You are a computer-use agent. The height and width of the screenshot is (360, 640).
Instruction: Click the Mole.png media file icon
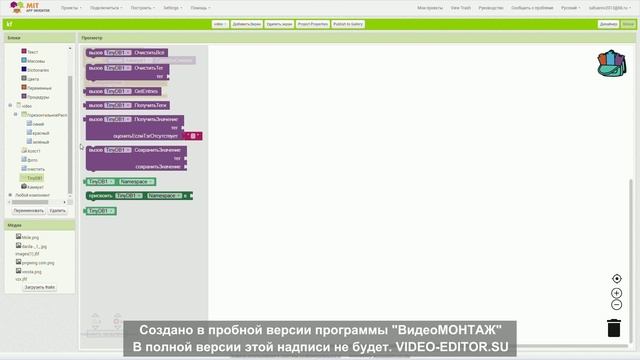[18, 237]
